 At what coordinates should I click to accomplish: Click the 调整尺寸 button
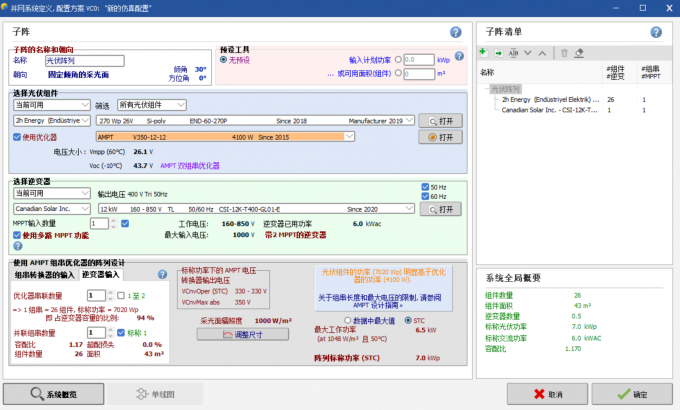click(x=242, y=335)
